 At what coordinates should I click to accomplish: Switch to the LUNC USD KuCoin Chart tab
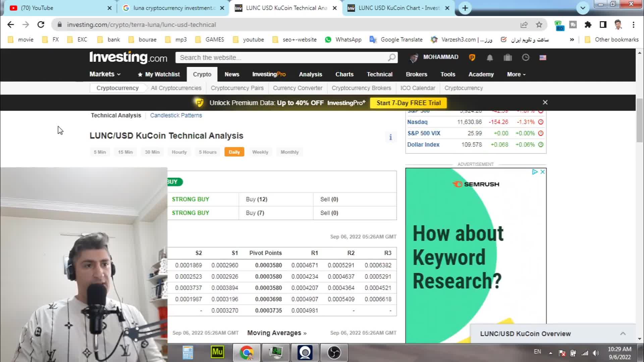398,8
